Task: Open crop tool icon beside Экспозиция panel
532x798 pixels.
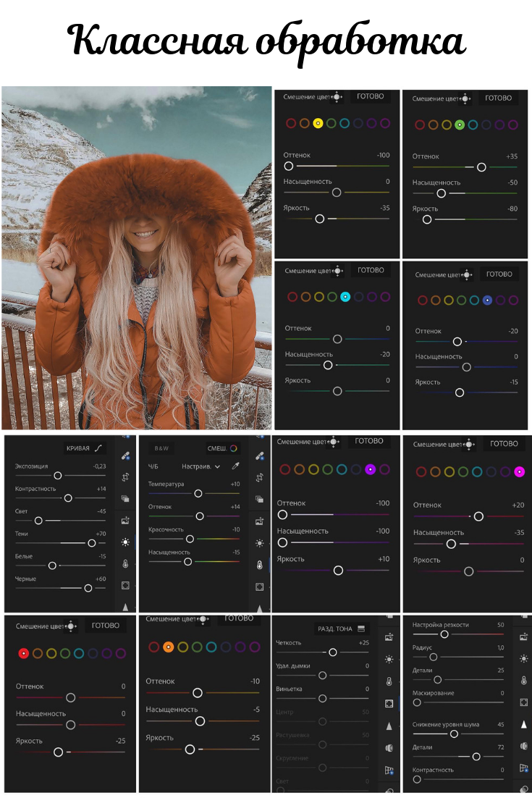Action: [125, 477]
